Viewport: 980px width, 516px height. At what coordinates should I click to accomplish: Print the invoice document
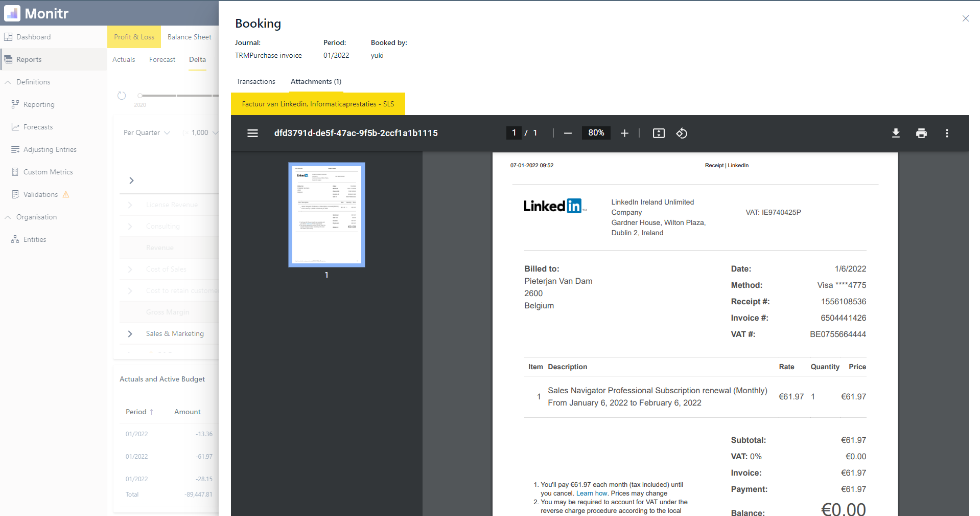coord(921,133)
